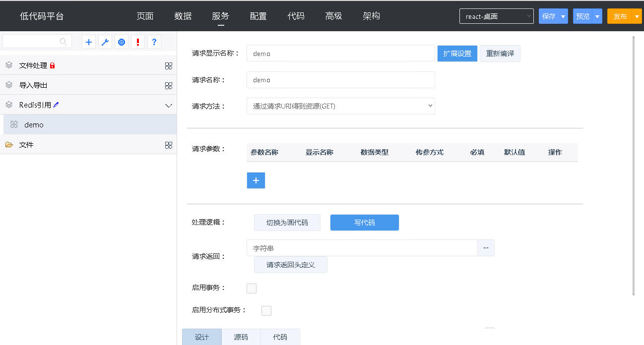Open the 请求方法 GET dropdown
The image size is (644, 345).
coord(341,106)
